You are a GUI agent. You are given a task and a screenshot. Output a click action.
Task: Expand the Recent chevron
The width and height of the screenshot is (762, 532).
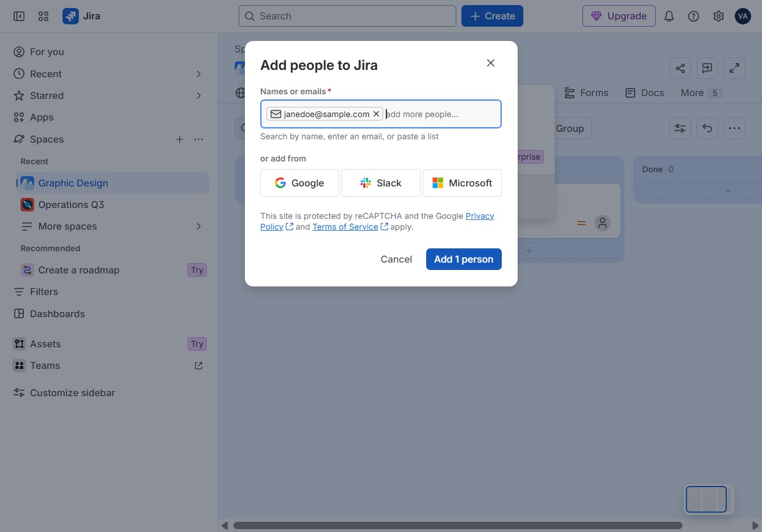198,74
